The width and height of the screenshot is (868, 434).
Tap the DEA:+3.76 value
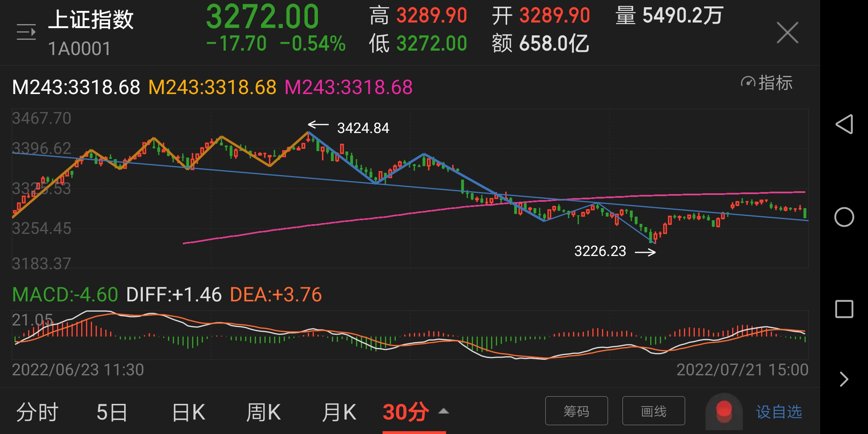276,295
